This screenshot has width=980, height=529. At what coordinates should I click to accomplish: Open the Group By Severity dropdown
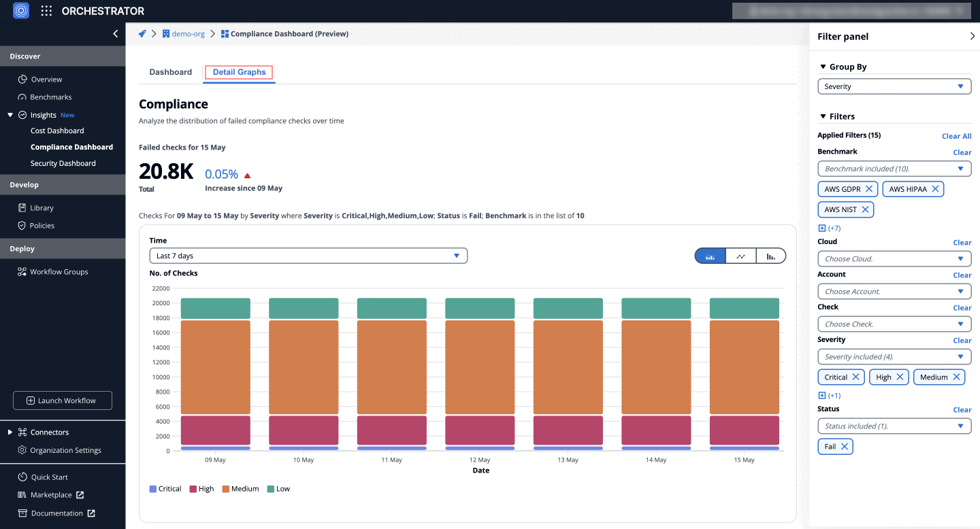894,87
